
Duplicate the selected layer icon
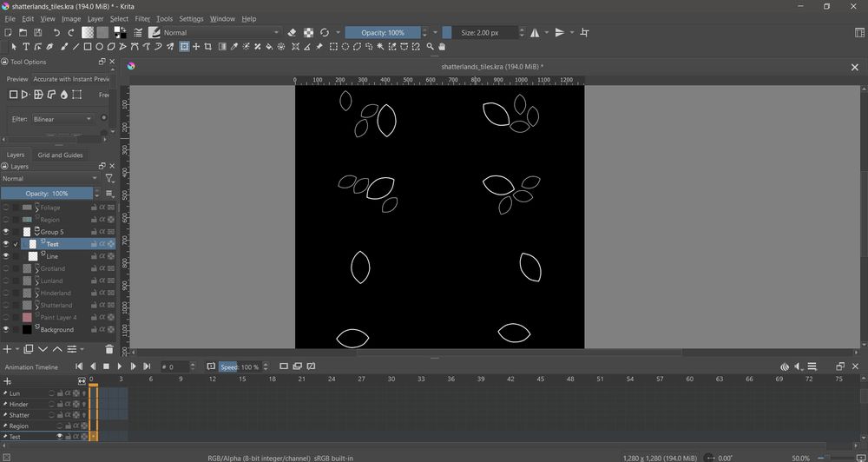click(29, 349)
